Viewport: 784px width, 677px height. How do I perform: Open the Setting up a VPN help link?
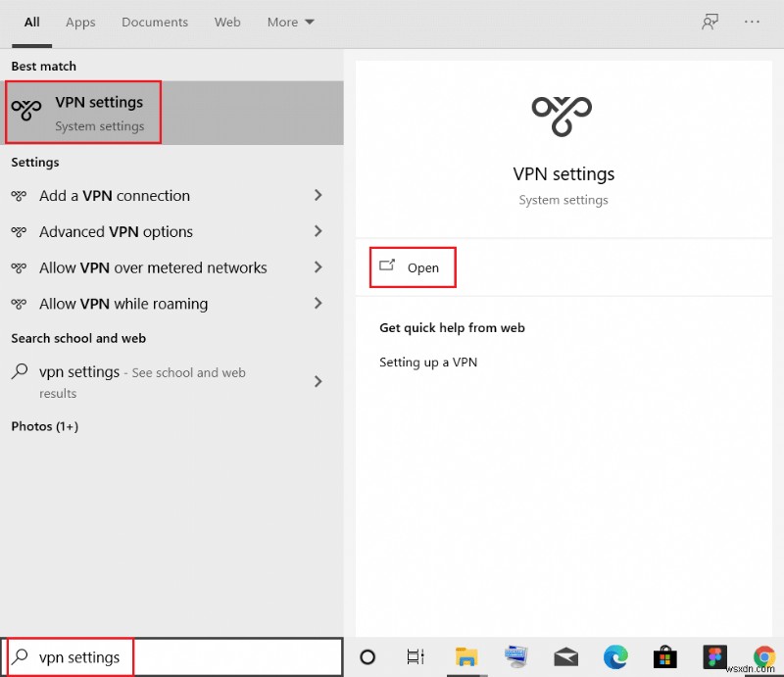pos(428,362)
